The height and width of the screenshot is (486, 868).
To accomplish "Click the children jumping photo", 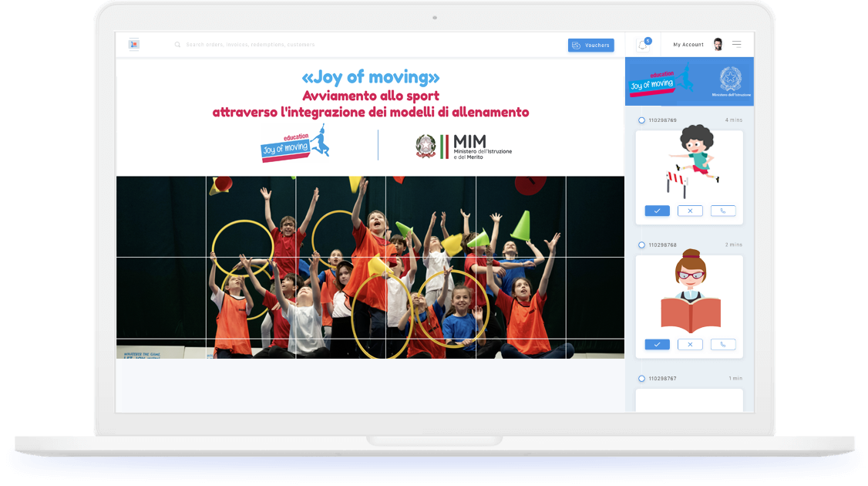I will [x=370, y=267].
